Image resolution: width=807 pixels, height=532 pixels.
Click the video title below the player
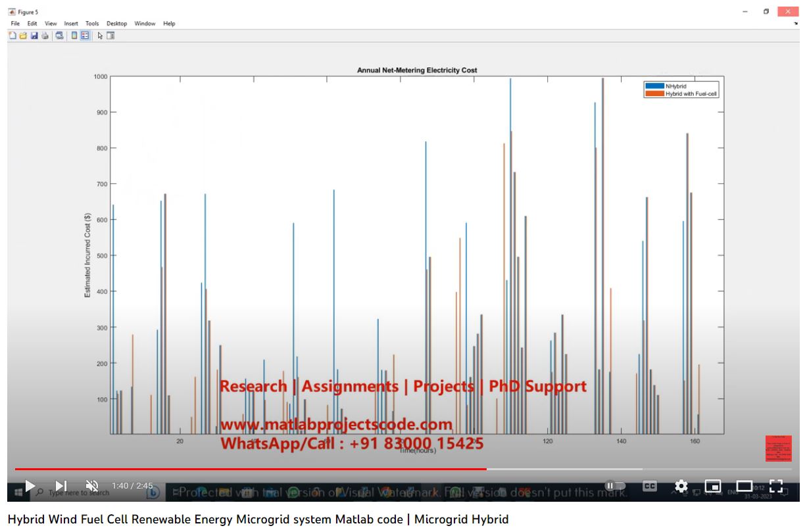pos(258,519)
